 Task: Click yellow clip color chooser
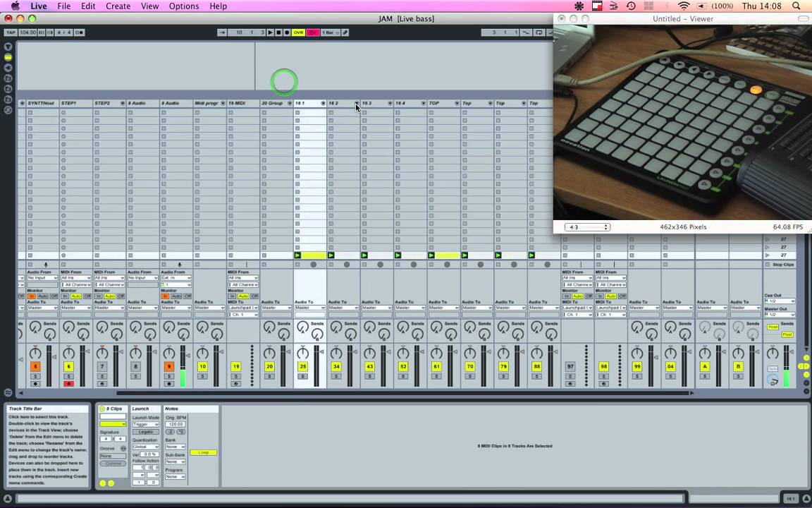point(113,424)
